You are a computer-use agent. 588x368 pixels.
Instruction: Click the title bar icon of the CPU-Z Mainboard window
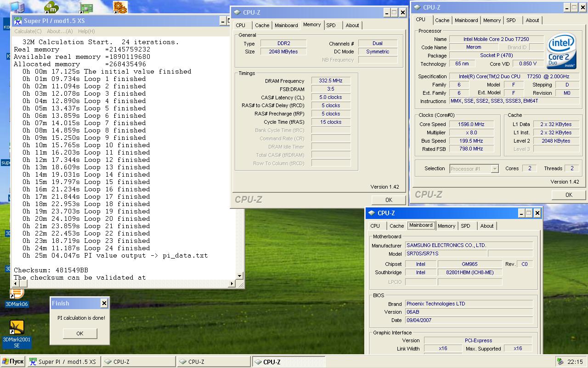pos(372,213)
